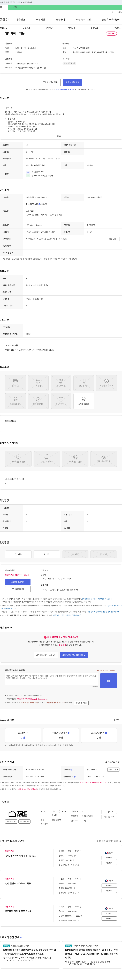Image resolution: width=122 pixels, height=980 pixels.
Task: Click 관심기업 button under company logo
Action: pyautogui.click(x=11, y=821)
